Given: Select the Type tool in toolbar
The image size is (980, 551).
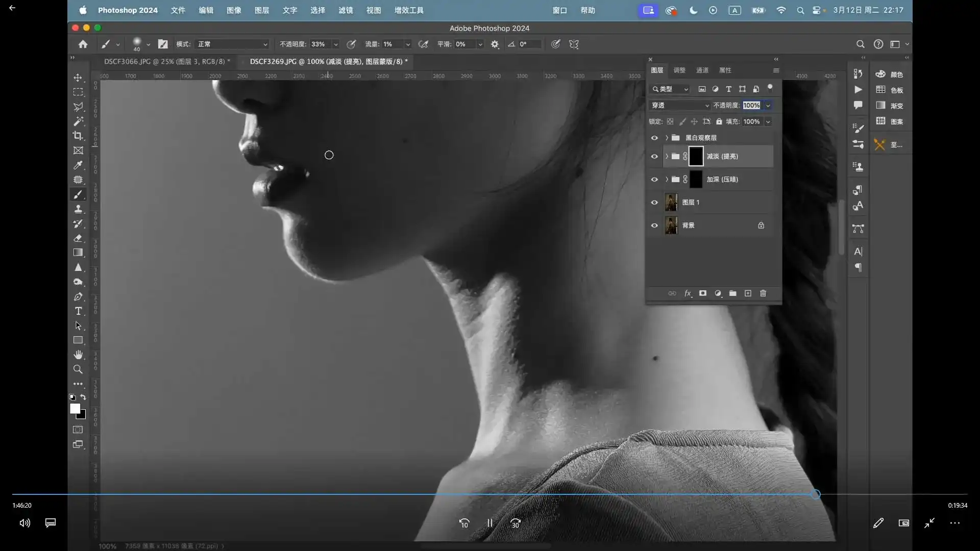Looking at the screenshot, I should tap(78, 311).
